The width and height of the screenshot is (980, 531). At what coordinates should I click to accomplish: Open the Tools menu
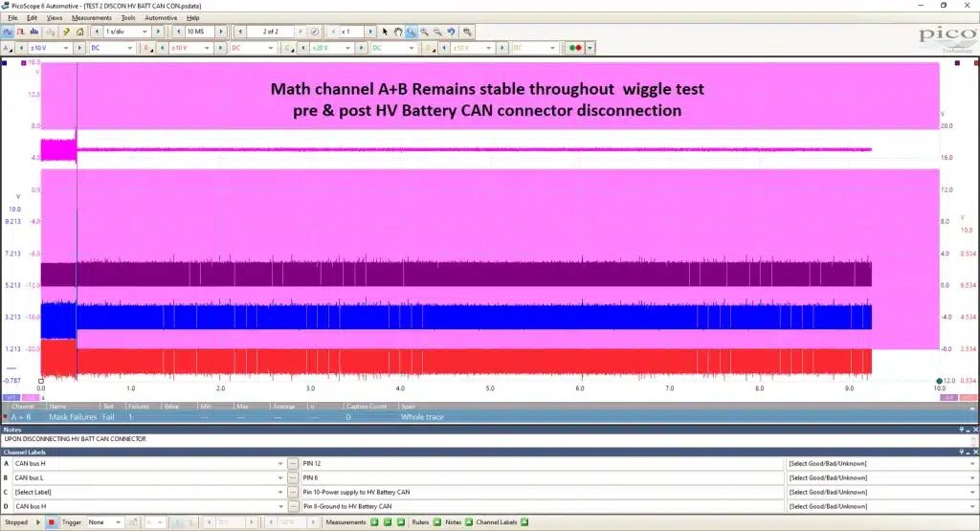click(127, 18)
